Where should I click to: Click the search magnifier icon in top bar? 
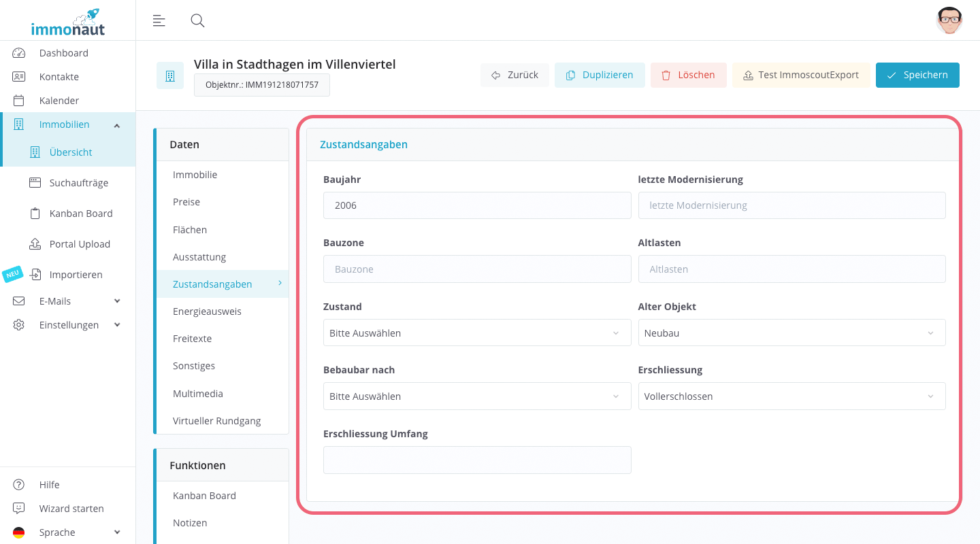pyautogui.click(x=197, y=20)
